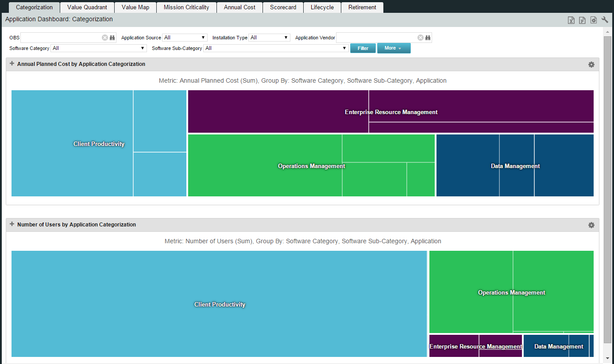Expand the Number of Users portlet
This screenshot has width=614, height=364.
pos(12,224)
